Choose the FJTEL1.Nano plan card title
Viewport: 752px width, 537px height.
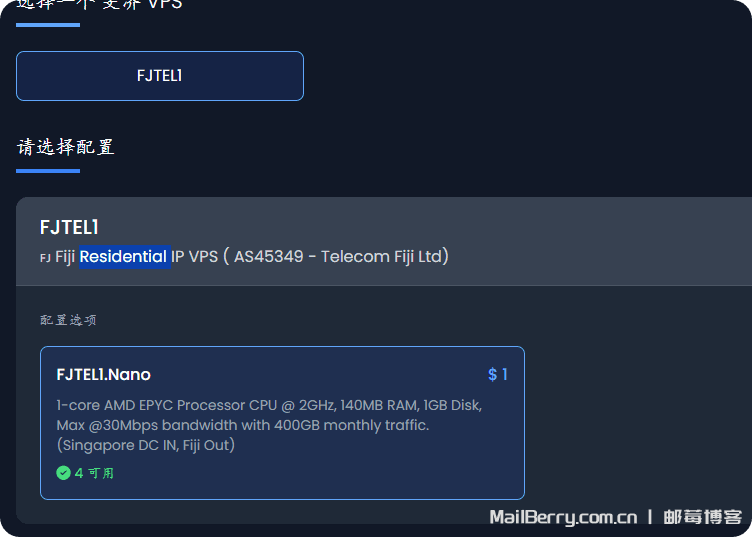point(104,375)
